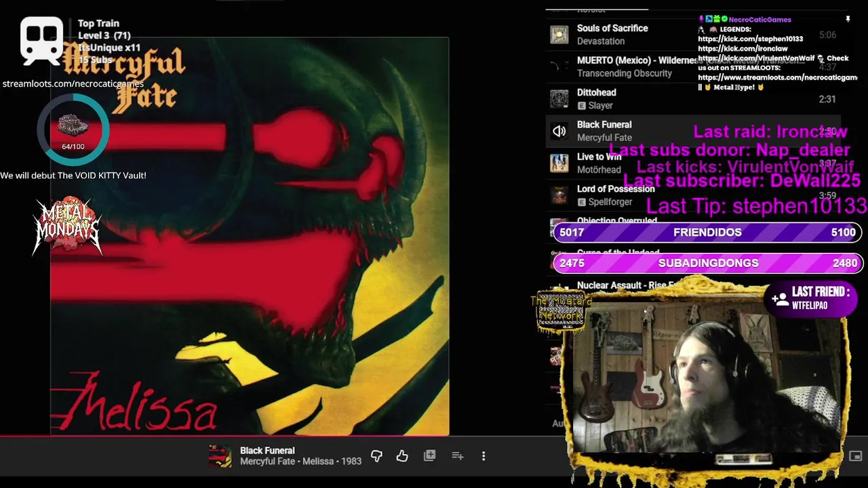Click the now-playing speaker icon for Black Funeral
This screenshot has width=868, height=488.
559,131
